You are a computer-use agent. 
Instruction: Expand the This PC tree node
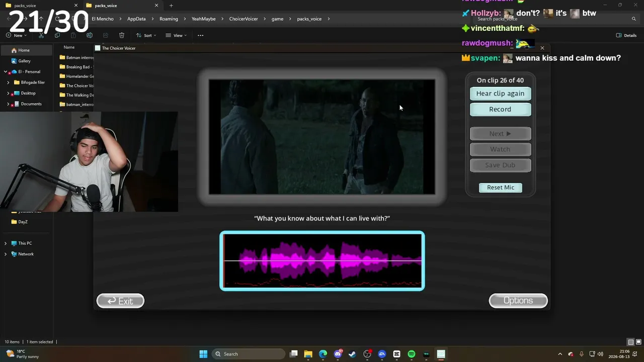click(6, 243)
